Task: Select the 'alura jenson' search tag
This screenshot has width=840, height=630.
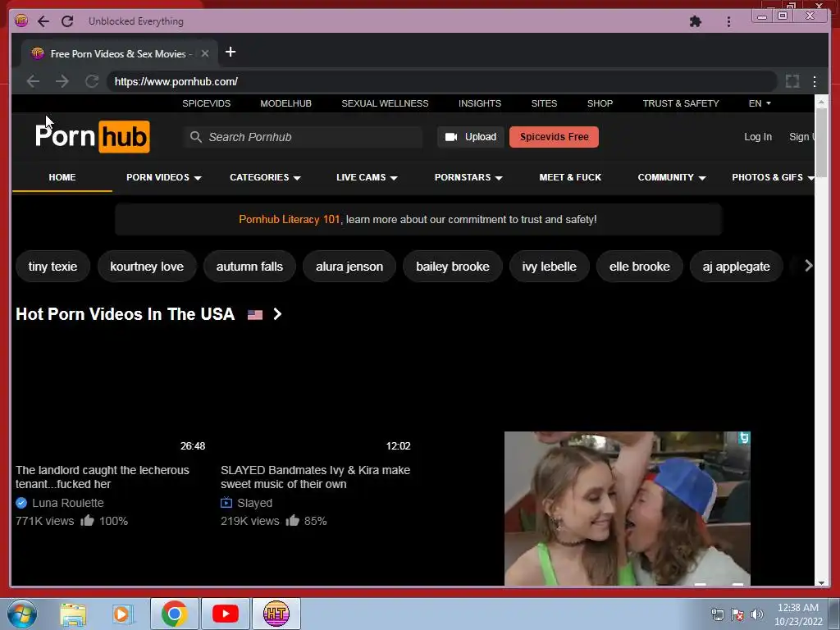Action: pyautogui.click(x=349, y=267)
